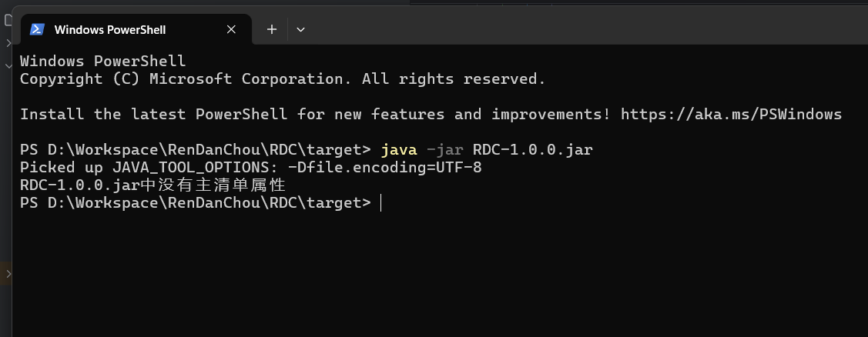Click the partially visible file icon at top-left

pyautogui.click(x=8, y=20)
